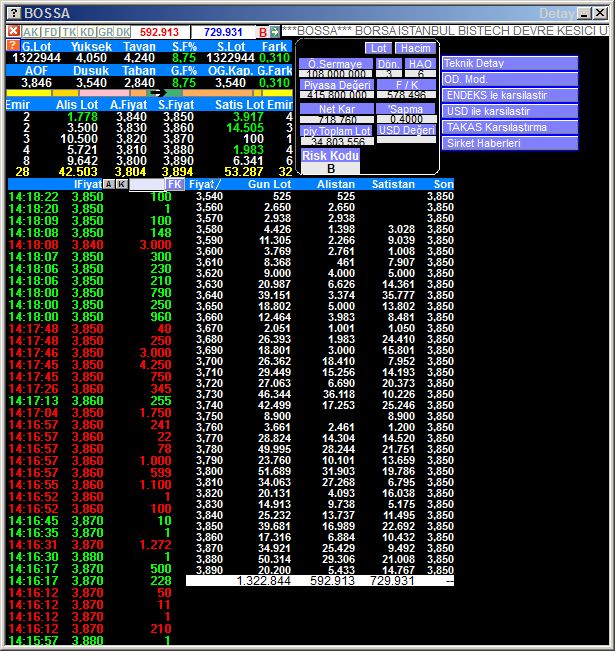Click the 14:17:45 trade of 4.250 lots

click(90, 365)
